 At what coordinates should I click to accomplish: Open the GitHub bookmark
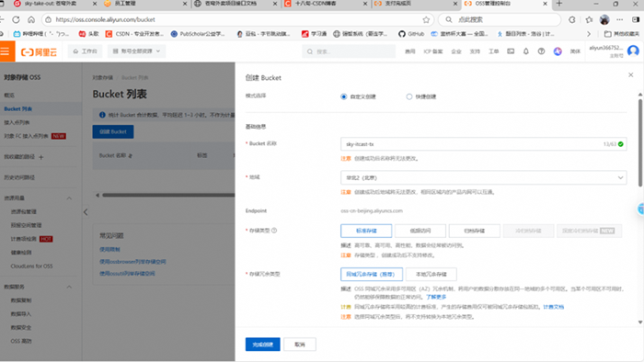(x=411, y=34)
